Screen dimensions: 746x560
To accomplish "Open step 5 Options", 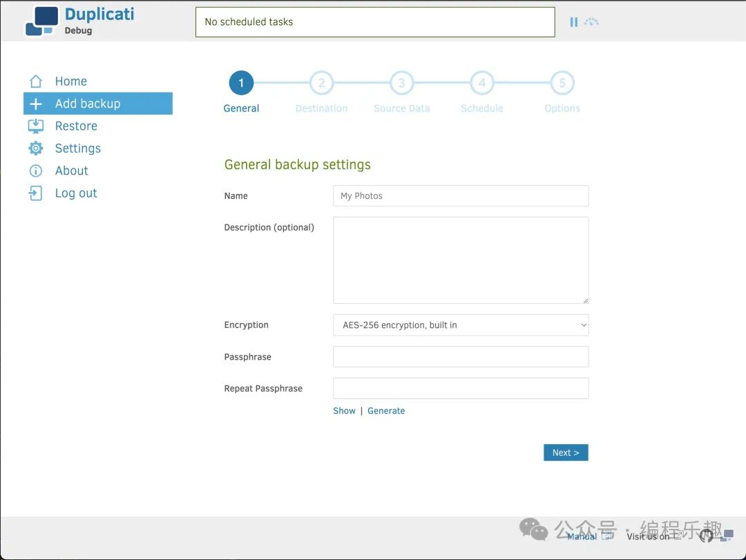I will coord(562,84).
